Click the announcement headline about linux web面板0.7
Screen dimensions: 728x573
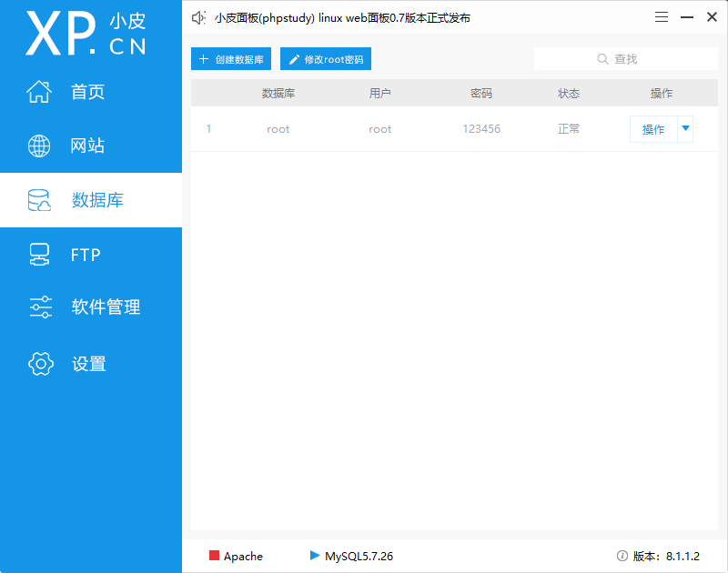pyautogui.click(x=342, y=18)
